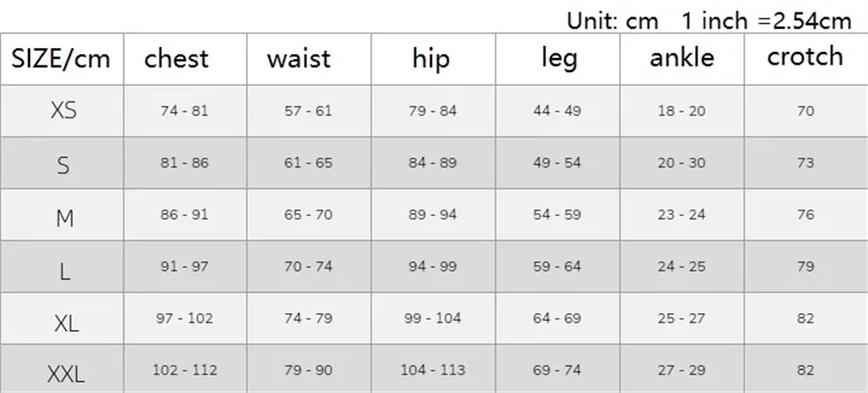Select the M size row label
The height and width of the screenshot is (393, 868).
click(64, 217)
